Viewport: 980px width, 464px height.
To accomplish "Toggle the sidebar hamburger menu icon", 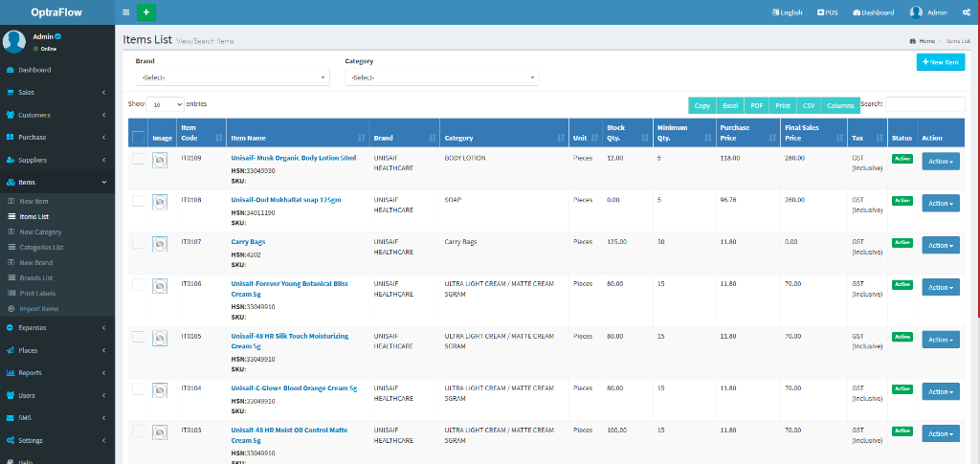I will (125, 12).
